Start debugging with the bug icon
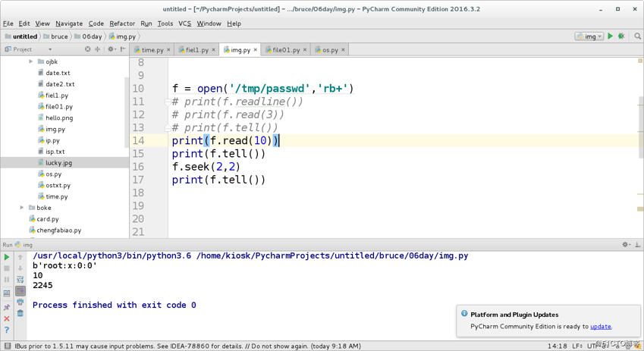Viewport: 644px width, 351px height. (x=621, y=36)
